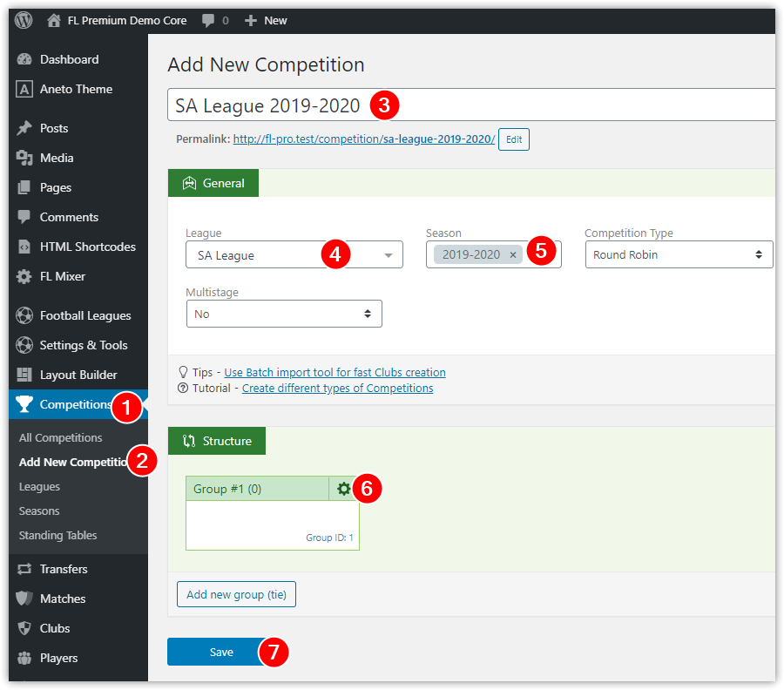Click the Players group icon
This screenshot has width=784, height=690.
pyautogui.click(x=24, y=658)
